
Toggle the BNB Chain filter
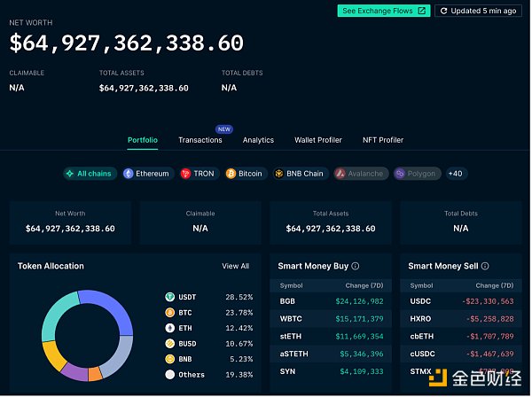(x=299, y=174)
